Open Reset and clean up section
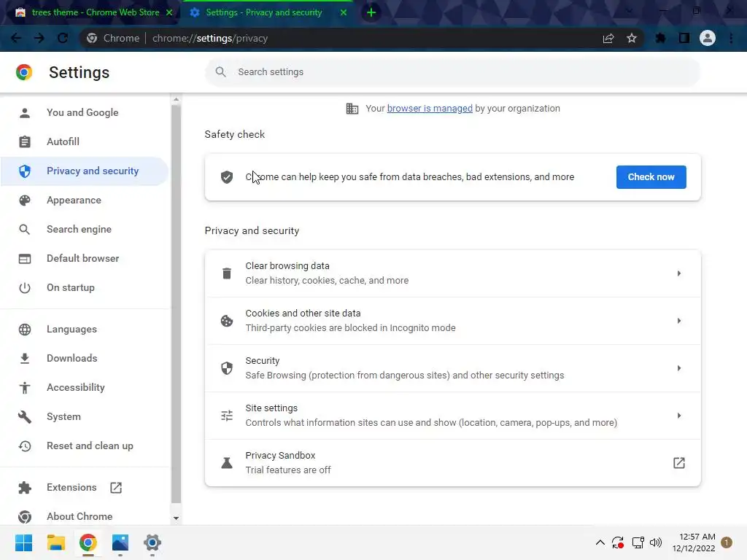The image size is (747, 560). 84,446
